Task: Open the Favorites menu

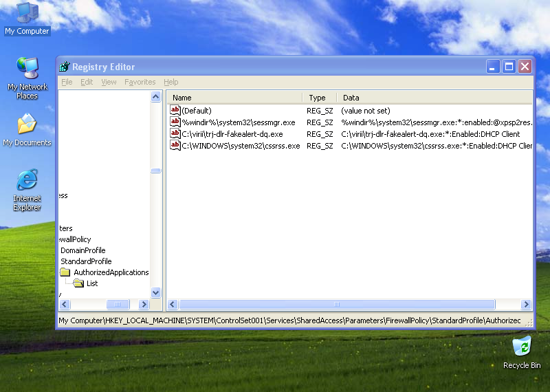Action: [140, 82]
